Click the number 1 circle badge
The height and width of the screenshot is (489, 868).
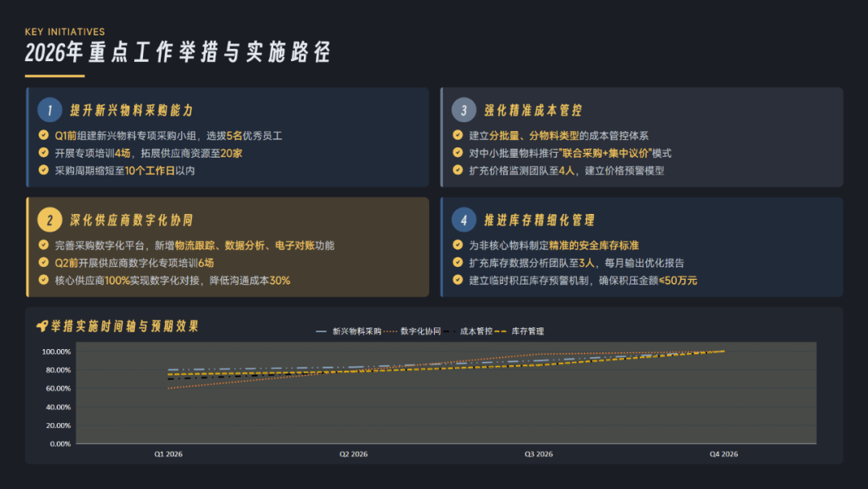click(50, 110)
